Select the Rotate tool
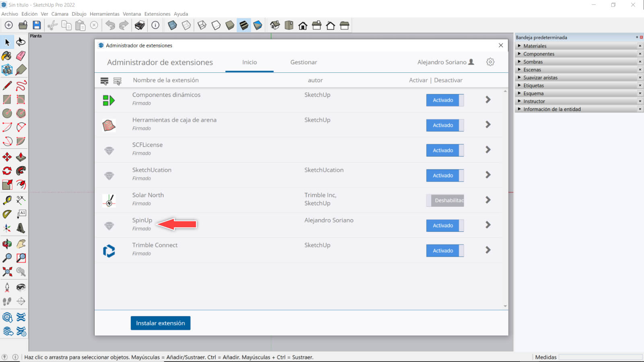644x362 pixels. coord(7,171)
